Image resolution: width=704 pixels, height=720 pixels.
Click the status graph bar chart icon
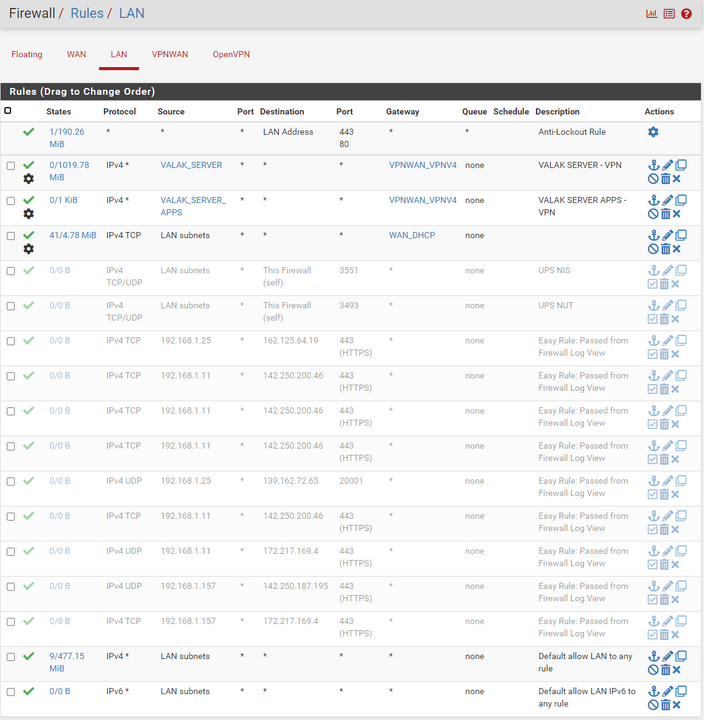pyautogui.click(x=652, y=14)
